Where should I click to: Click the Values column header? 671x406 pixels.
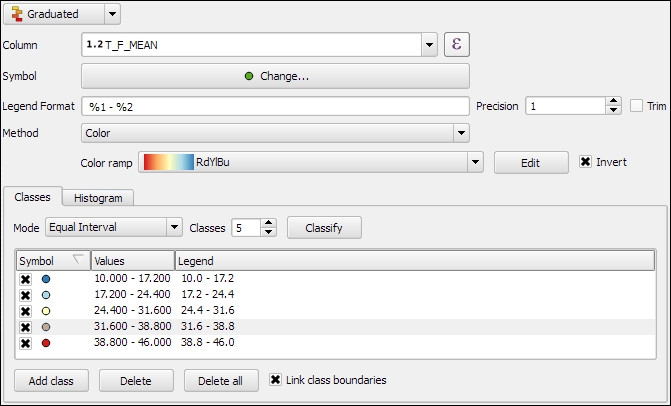(133, 261)
